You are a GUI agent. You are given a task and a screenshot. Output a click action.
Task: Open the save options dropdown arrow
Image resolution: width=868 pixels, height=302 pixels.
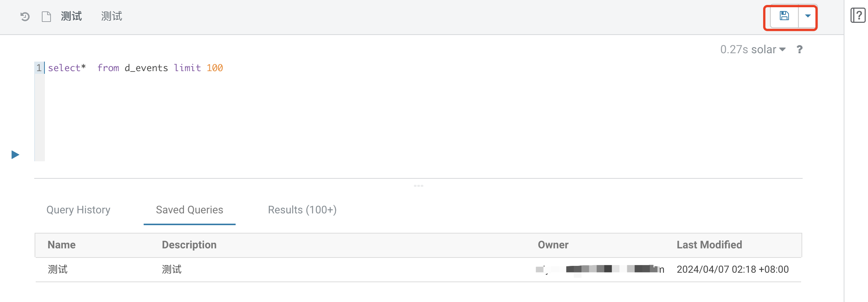808,16
